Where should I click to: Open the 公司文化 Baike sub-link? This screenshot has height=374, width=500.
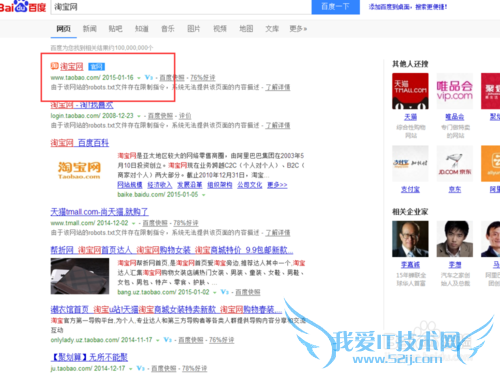point(250,185)
